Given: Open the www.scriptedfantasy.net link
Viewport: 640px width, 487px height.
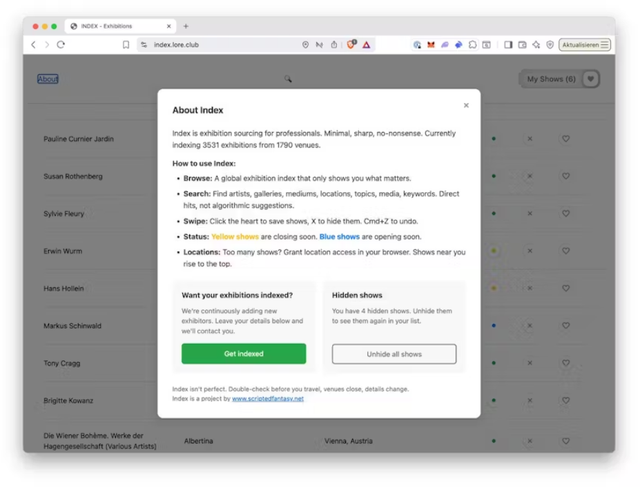Looking at the screenshot, I should click(268, 398).
